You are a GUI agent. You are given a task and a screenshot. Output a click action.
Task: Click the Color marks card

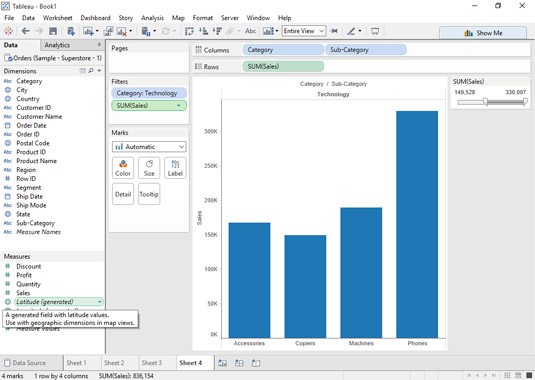tap(123, 168)
